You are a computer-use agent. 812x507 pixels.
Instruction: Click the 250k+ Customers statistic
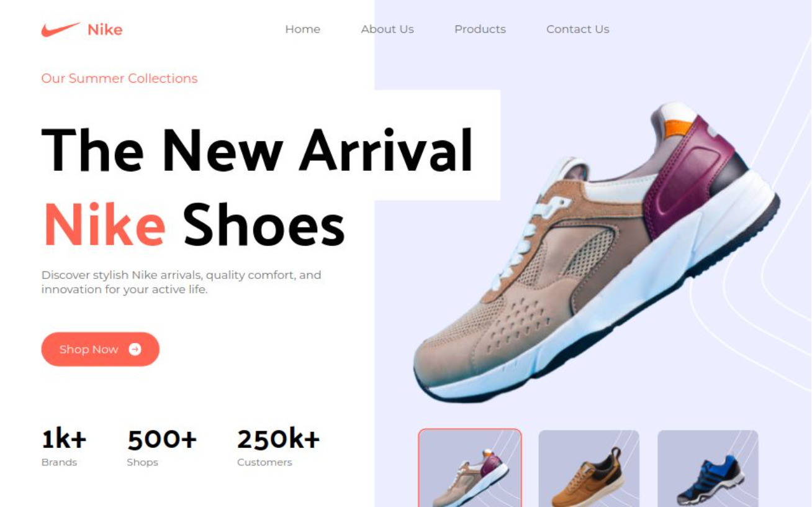(278, 447)
